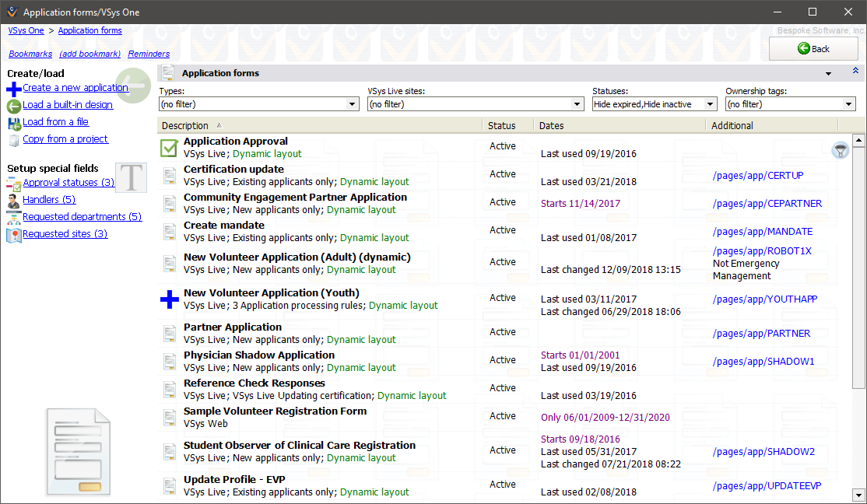Collapse the Application forms panel with the double chevron

855,71
